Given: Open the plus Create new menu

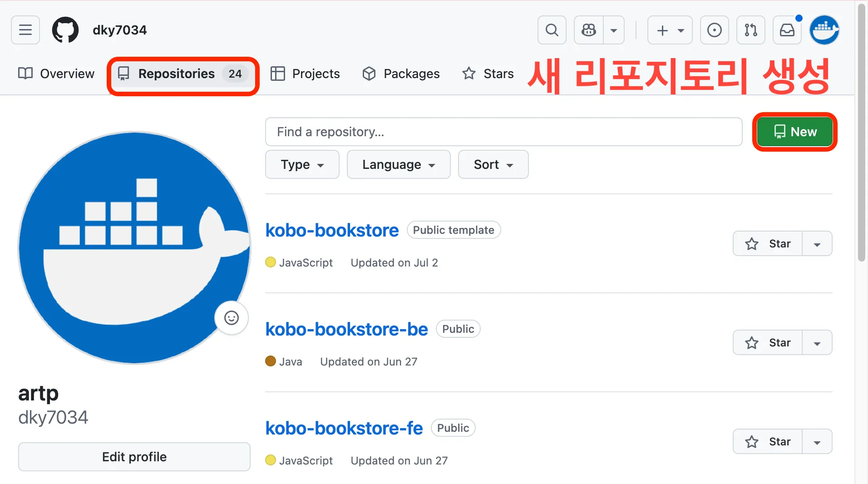Looking at the screenshot, I should click(x=670, y=30).
